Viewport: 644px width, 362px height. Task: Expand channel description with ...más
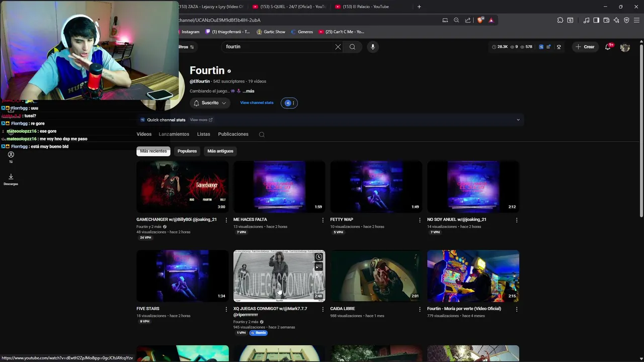[249, 91]
